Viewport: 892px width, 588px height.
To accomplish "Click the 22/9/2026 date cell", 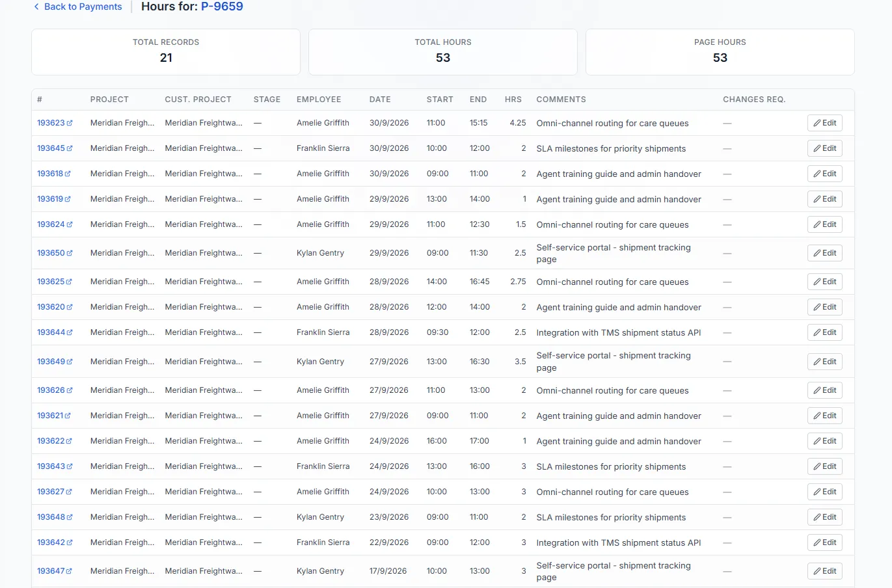I will [x=389, y=542].
